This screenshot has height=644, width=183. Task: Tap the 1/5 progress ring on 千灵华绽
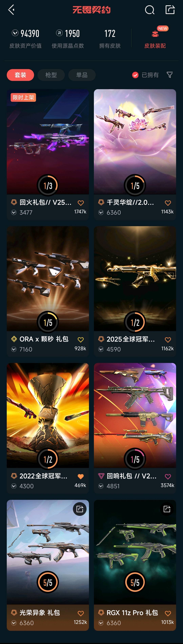[135, 185]
